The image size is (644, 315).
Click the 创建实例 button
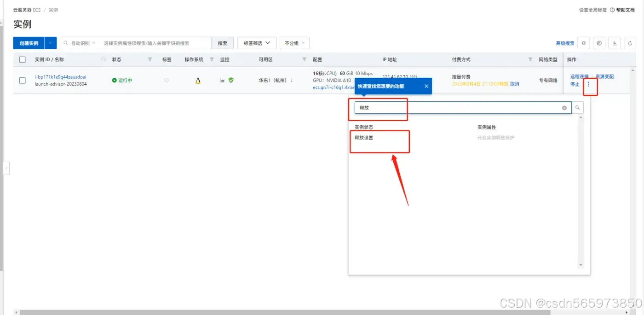click(x=29, y=43)
